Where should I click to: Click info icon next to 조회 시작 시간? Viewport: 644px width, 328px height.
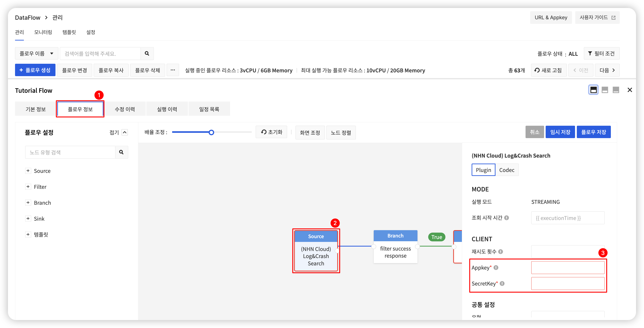(x=507, y=218)
